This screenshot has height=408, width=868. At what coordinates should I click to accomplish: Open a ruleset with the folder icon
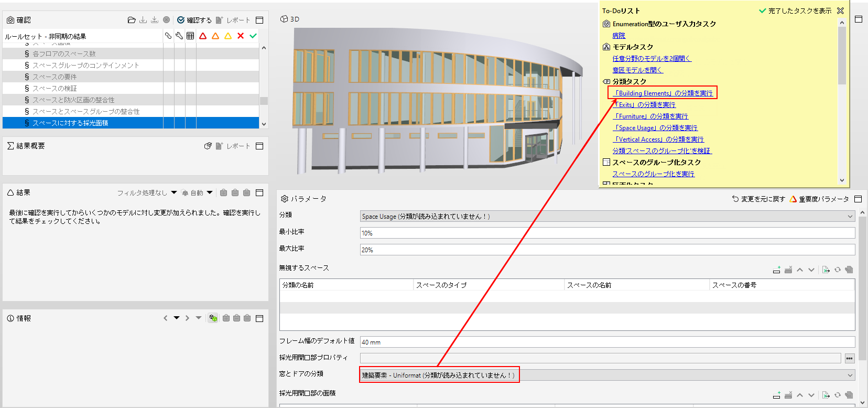[132, 20]
